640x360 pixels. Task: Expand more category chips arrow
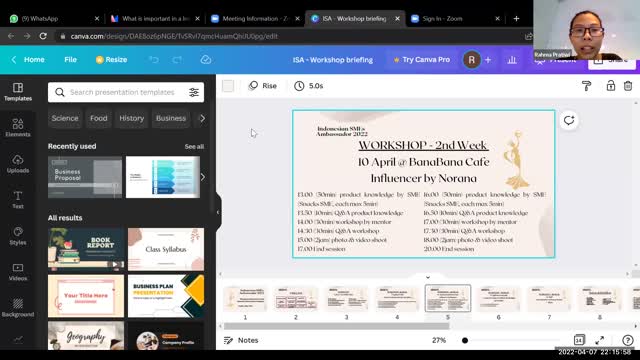point(202,118)
